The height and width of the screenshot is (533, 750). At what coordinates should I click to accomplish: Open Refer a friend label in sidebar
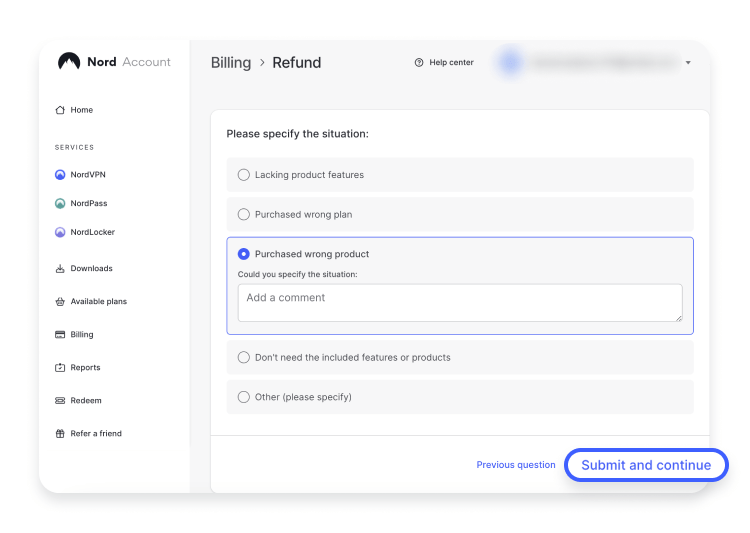pyautogui.click(x=96, y=433)
